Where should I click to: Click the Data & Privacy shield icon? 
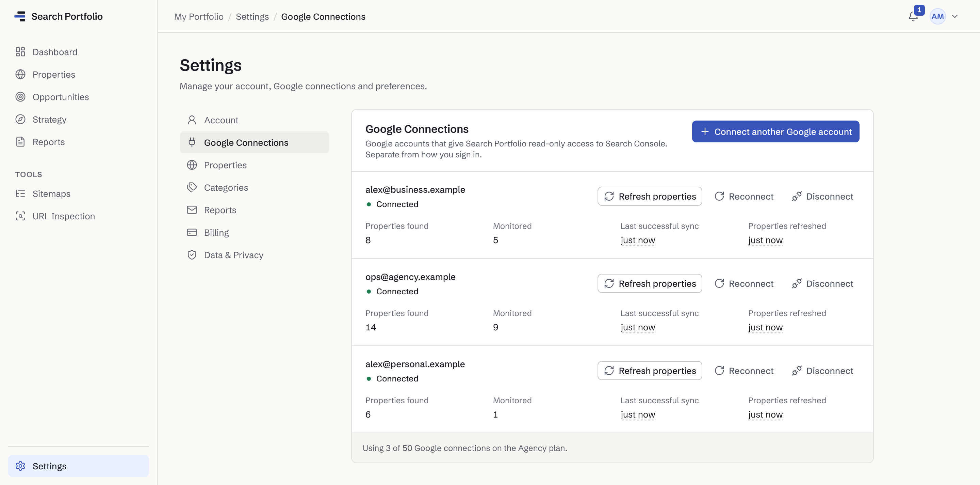click(192, 255)
